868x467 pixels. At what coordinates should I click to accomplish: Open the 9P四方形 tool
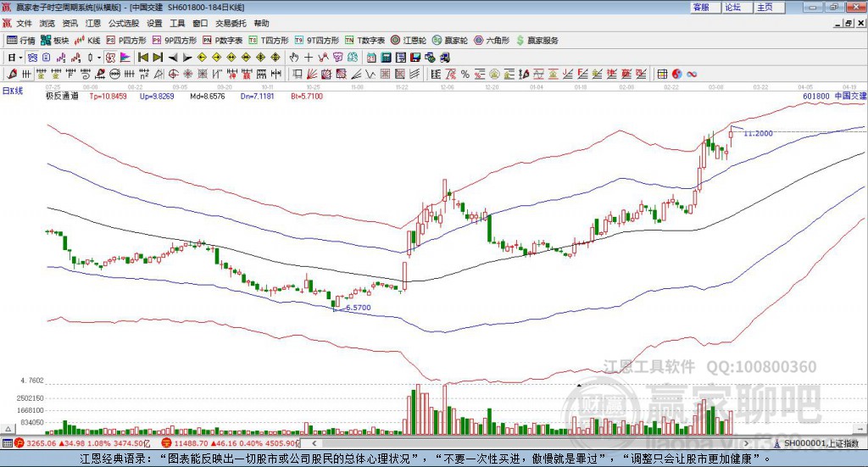coord(175,41)
